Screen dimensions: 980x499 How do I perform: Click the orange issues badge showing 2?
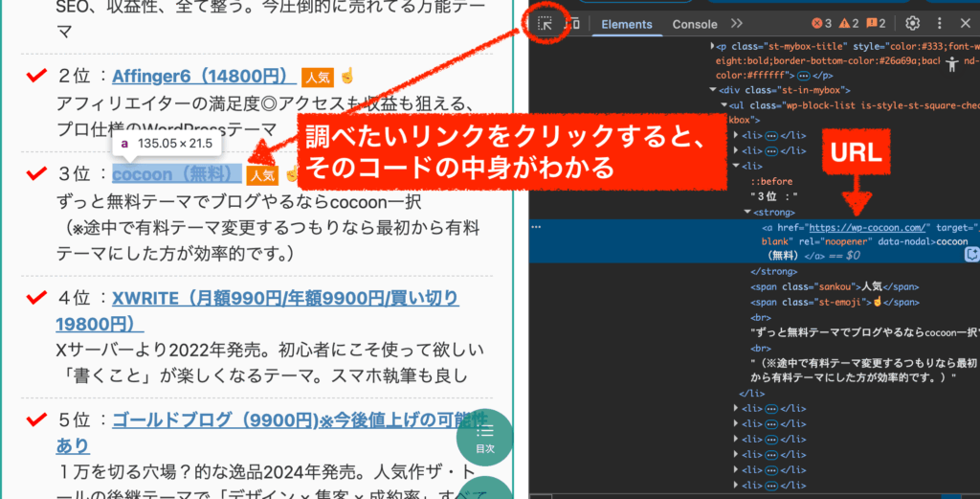click(x=876, y=24)
